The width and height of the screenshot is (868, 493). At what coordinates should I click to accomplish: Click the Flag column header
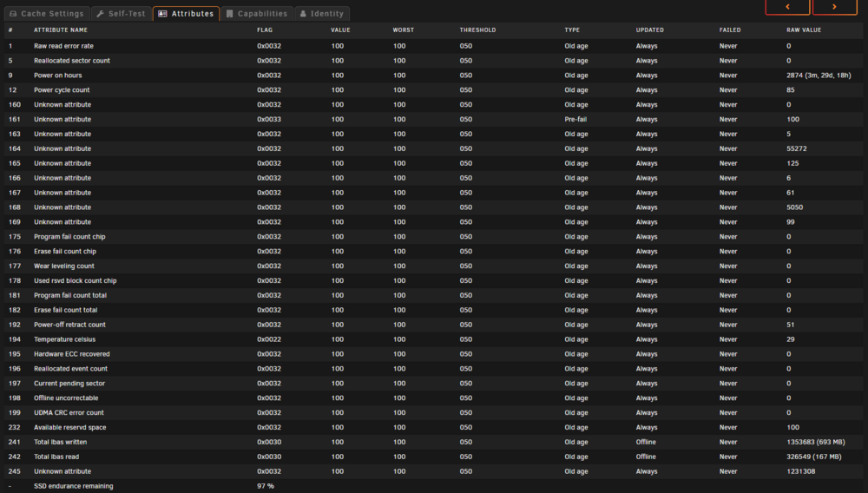coord(265,30)
